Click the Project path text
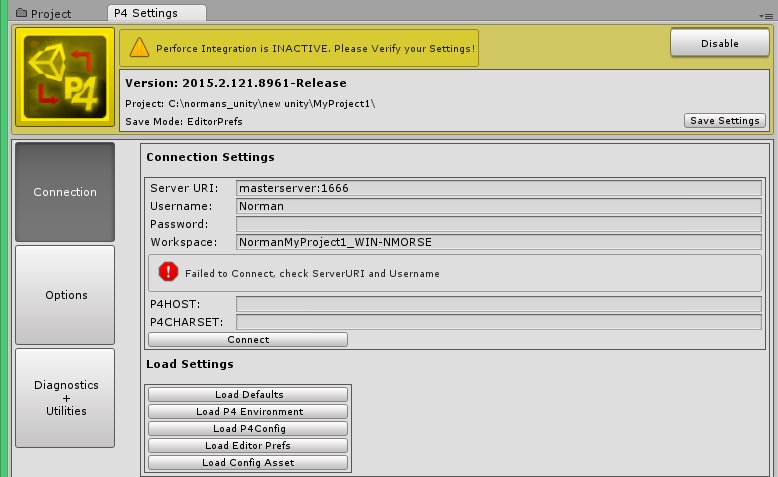Viewport: 778px width, 477px height. click(250, 104)
